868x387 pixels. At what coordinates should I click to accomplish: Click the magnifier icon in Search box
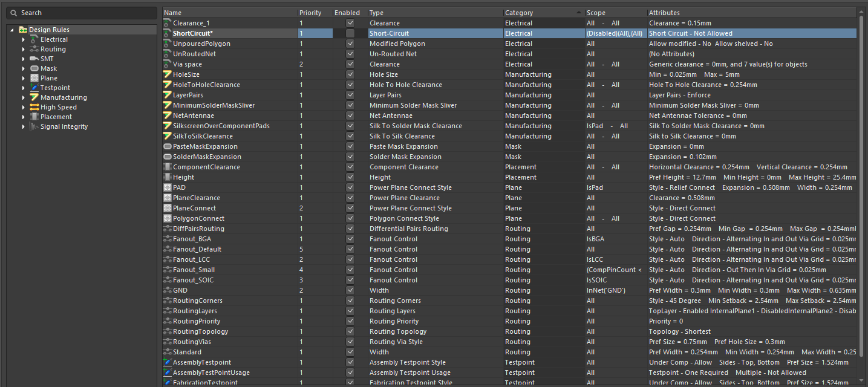(x=13, y=13)
